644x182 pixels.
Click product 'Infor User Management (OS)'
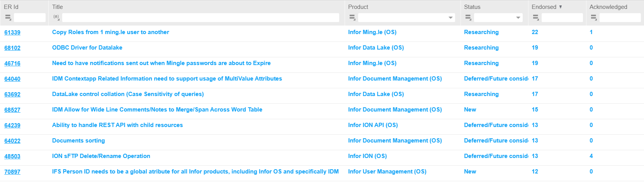click(387, 172)
